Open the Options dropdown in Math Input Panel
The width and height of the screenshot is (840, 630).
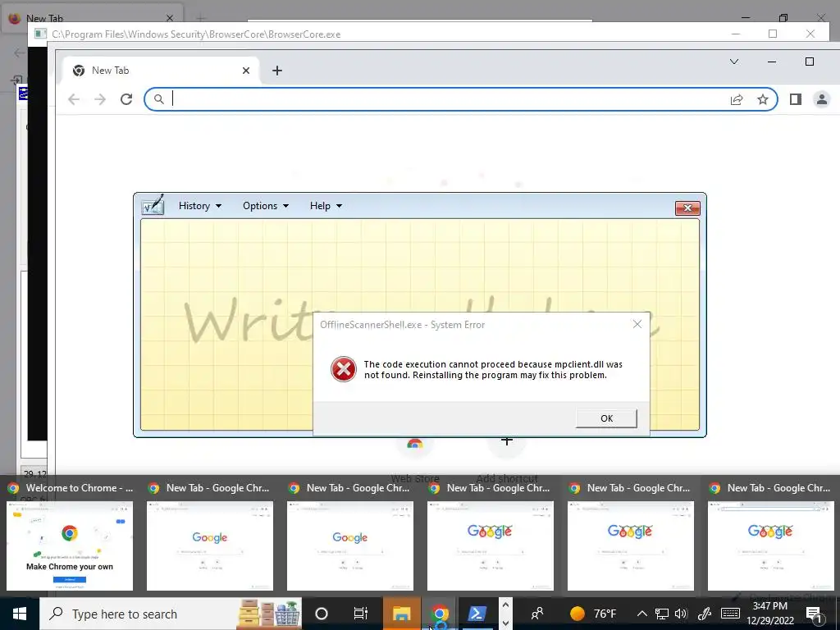tap(266, 206)
